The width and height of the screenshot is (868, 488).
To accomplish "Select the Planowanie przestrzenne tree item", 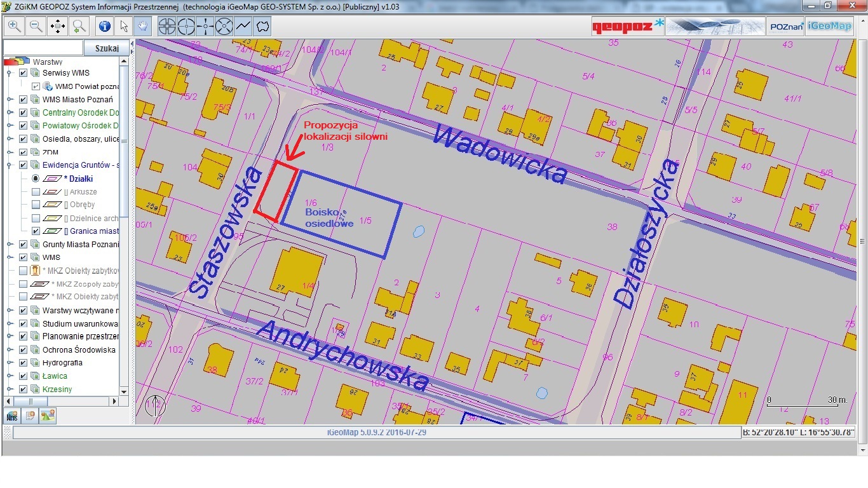I will tap(80, 337).
